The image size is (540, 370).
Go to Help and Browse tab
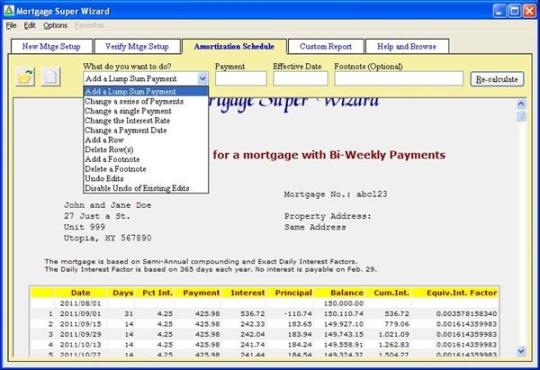[x=407, y=47]
